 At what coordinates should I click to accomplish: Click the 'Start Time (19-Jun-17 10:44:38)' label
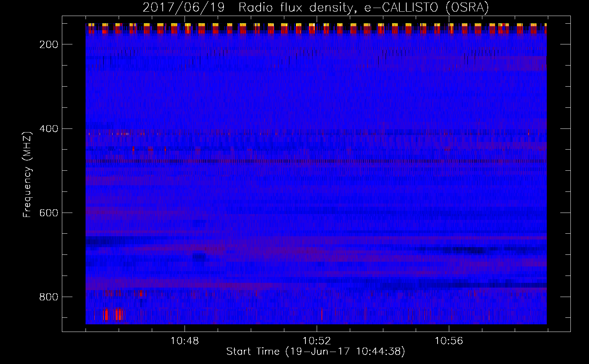(x=316, y=352)
